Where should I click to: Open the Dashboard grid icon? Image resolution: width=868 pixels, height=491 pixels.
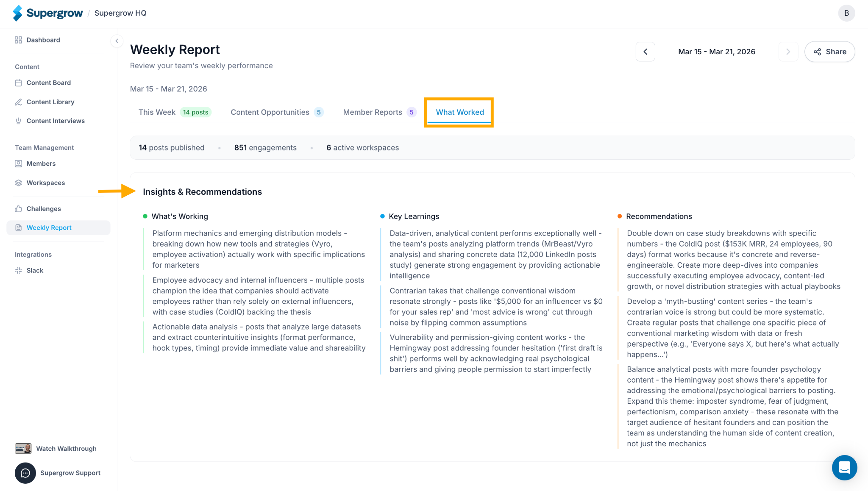point(18,40)
